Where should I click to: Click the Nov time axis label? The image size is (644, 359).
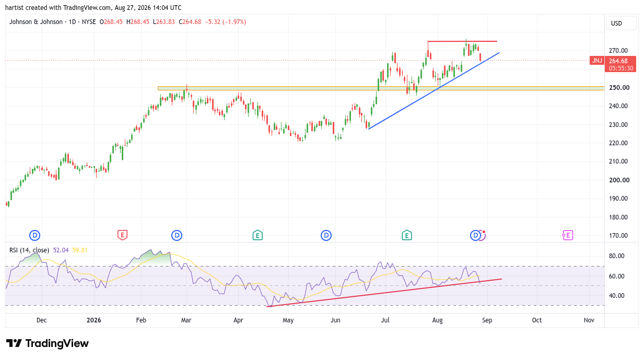click(x=589, y=320)
